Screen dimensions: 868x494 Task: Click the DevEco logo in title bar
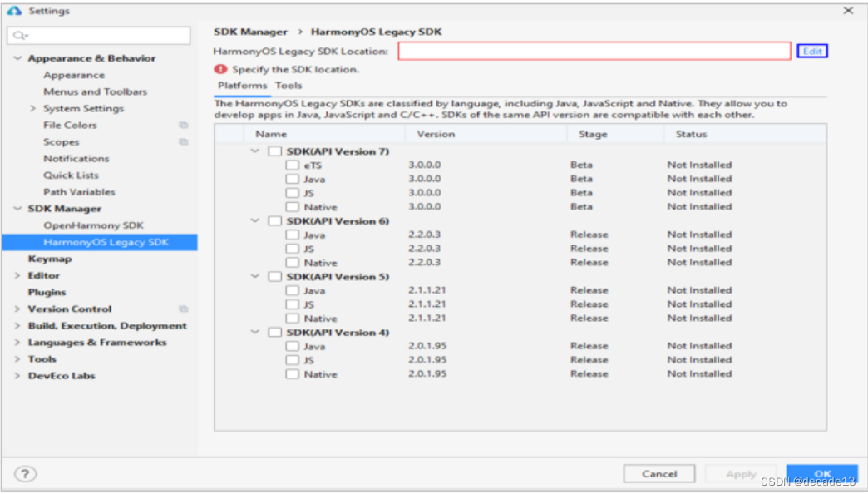[x=14, y=11]
